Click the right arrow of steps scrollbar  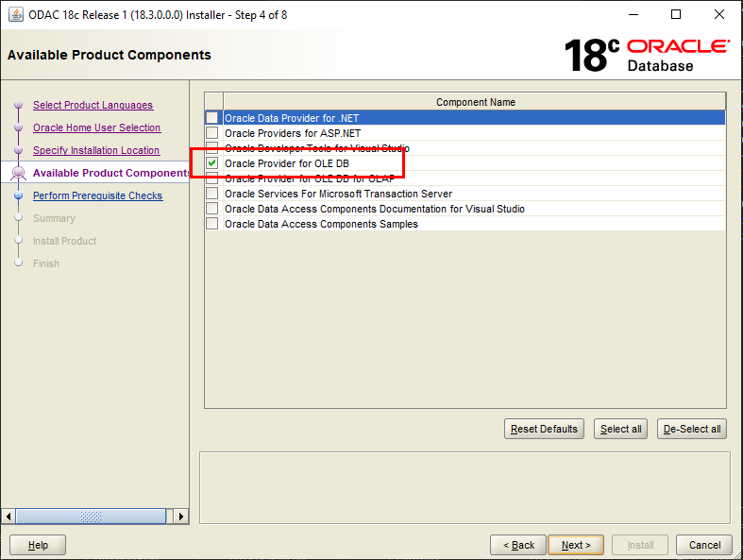(181, 516)
